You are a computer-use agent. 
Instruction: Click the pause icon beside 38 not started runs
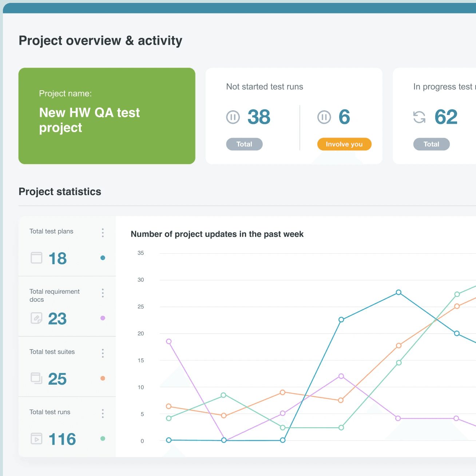233,117
